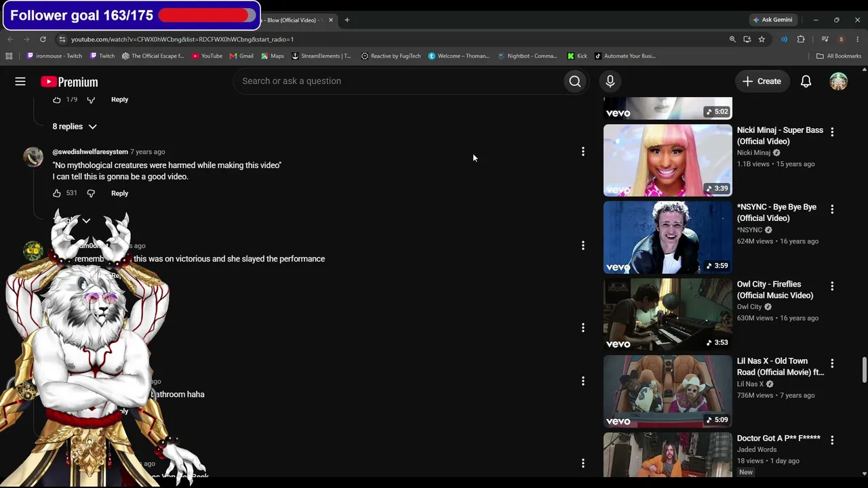This screenshot has height=488, width=868.
Task: Reload the page in the browser
Action: [x=43, y=39]
